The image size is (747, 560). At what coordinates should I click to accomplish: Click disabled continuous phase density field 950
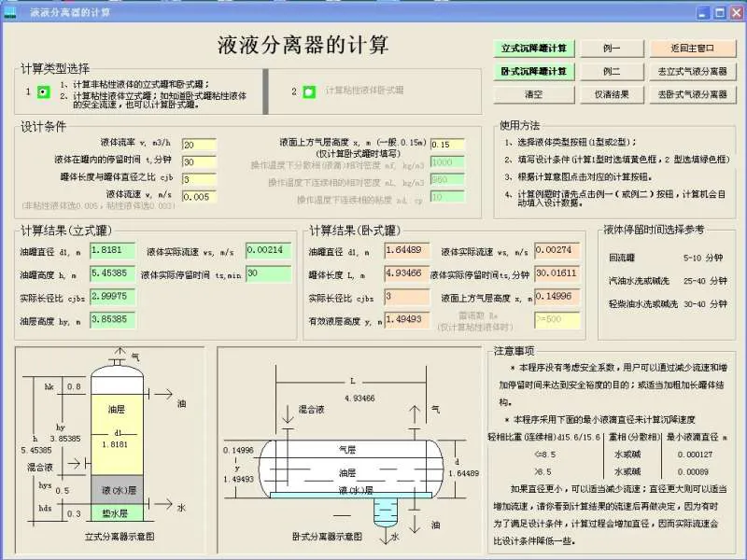447,179
